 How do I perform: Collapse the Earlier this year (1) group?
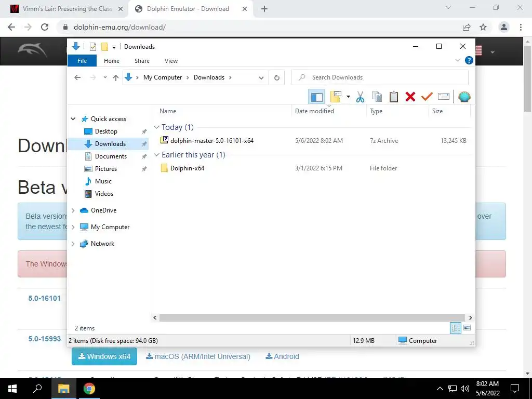click(156, 155)
